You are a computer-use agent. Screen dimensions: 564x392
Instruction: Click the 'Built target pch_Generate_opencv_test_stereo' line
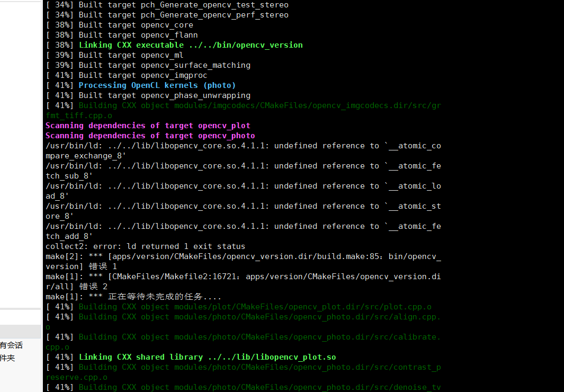coord(167,5)
